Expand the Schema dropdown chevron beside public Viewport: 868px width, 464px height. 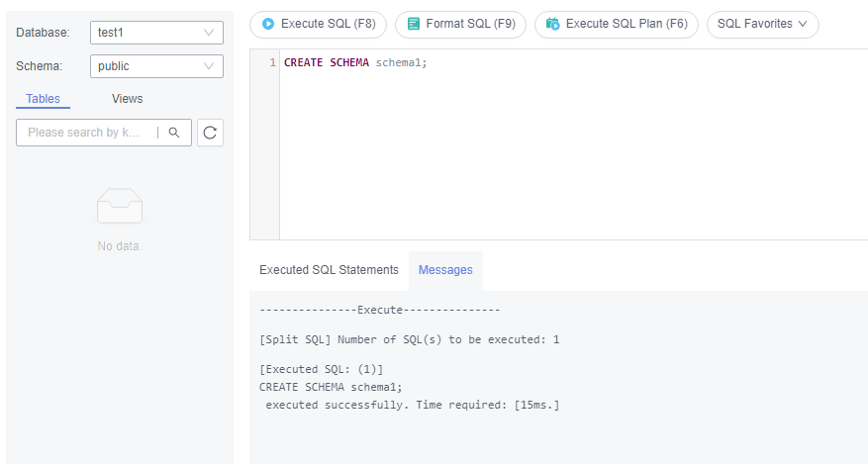pyautogui.click(x=209, y=66)
